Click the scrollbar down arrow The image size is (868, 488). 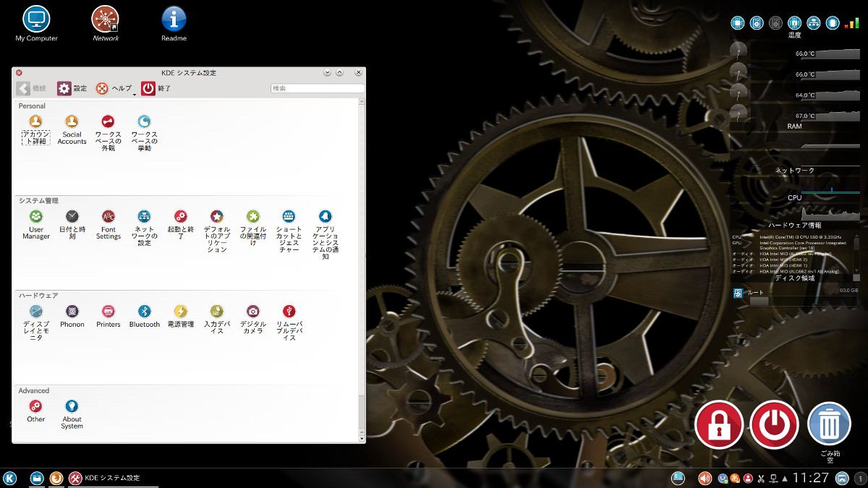[362, 439]
